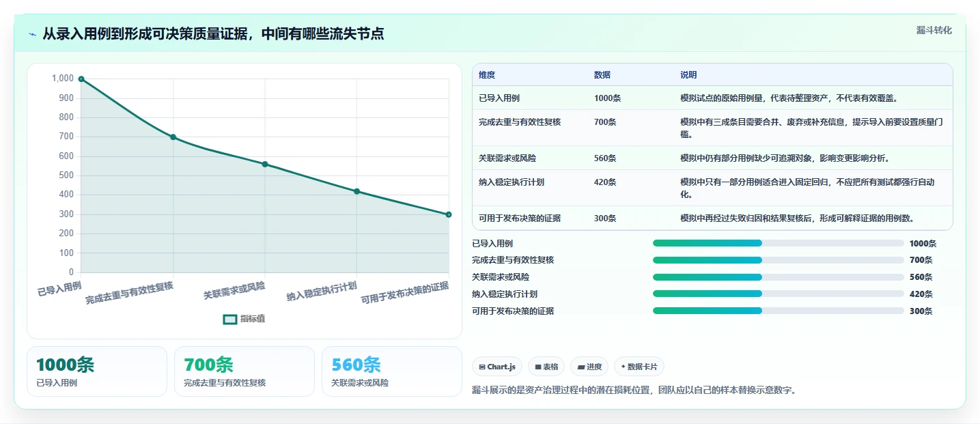This screenshot has width=980, height=424.
Task: Click the 纳入稳定执行计划 progress bar
Action: coord(779,294)
